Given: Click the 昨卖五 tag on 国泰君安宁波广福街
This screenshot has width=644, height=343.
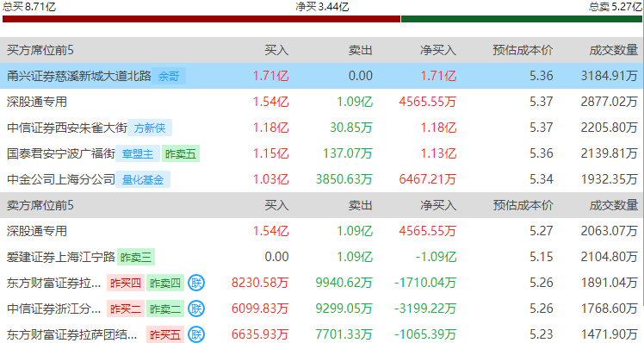Looking at the screenshot, I should [x=181, y=153].
